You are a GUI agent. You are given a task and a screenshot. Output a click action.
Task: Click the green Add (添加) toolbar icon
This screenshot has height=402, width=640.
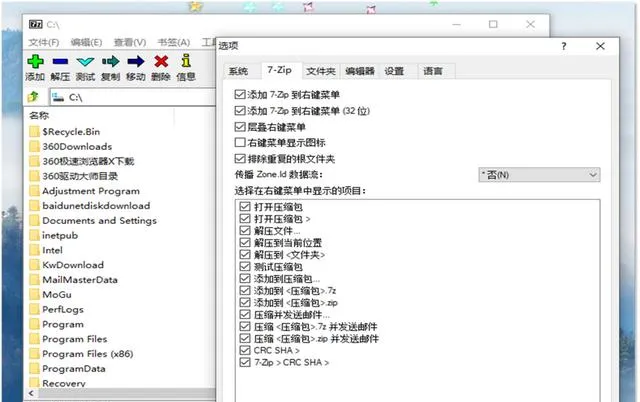36,62
